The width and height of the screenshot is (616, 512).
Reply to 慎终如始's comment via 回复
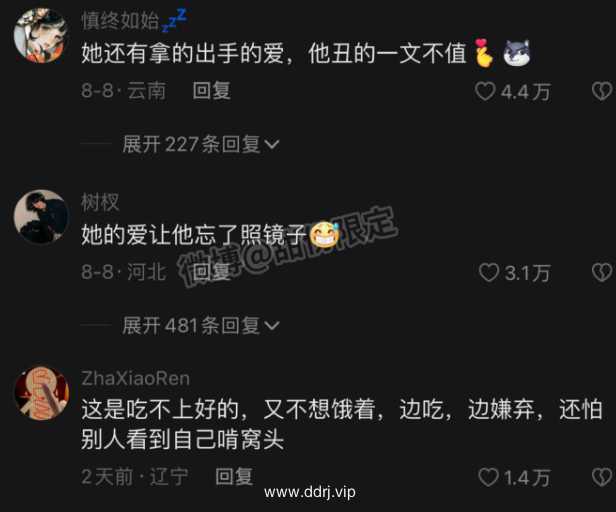click(211, 91)
